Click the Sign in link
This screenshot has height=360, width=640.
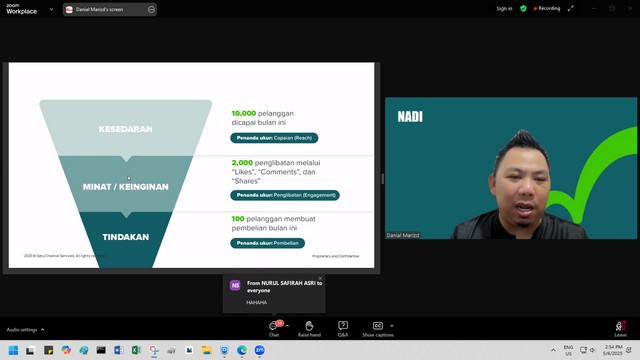point(504,9)
